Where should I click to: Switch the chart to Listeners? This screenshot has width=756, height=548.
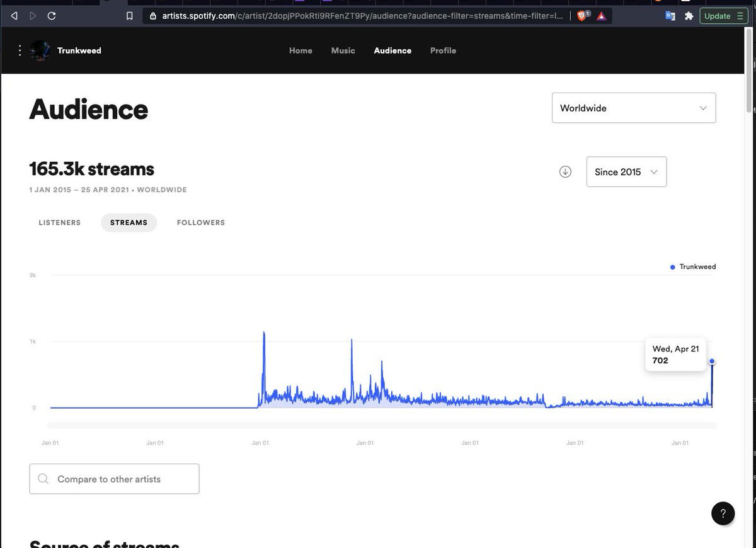tap(60, 223)
